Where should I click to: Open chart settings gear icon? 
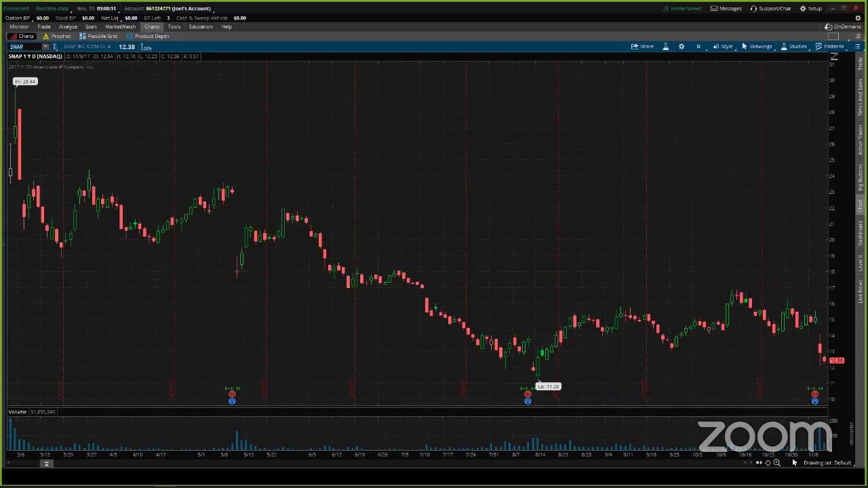[x=682, y=46]
